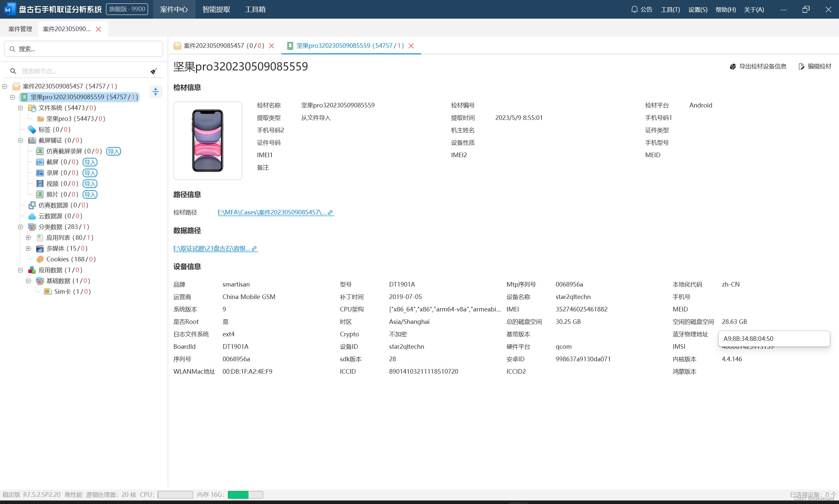Image resolution: width=839 pixels, height=504 pixels.
Task: Click the 云数据源 cloud icon
Action: (x=32, y=216)
